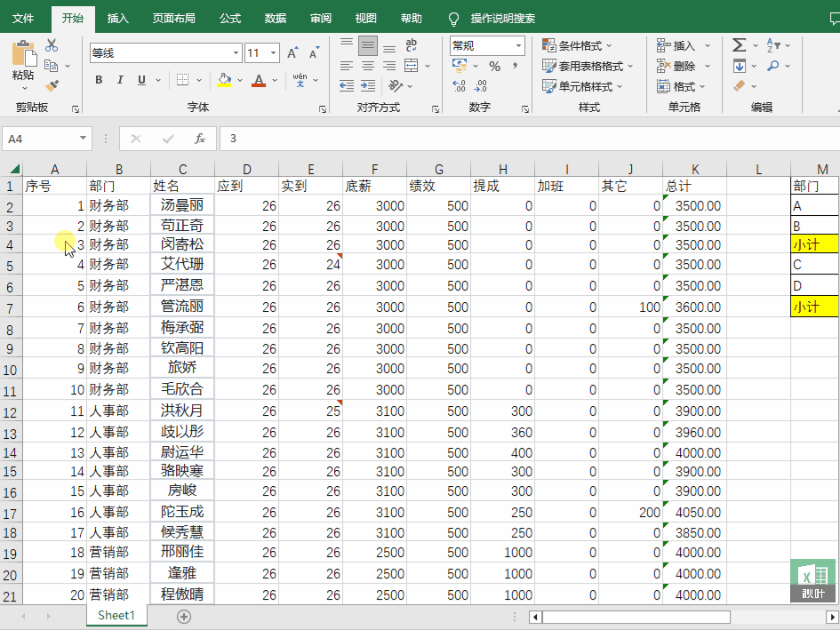Viewport: 840px width, 630px height.
Task: Toggle vertical middle alignment
Action: 368,45
